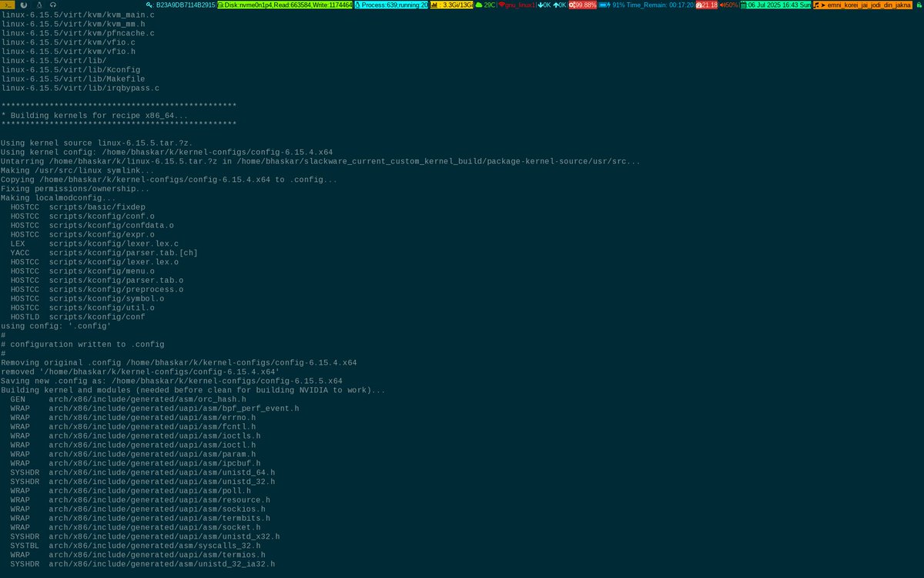Click 'Fixing permissions/ownership...' line

pos(75,189)
